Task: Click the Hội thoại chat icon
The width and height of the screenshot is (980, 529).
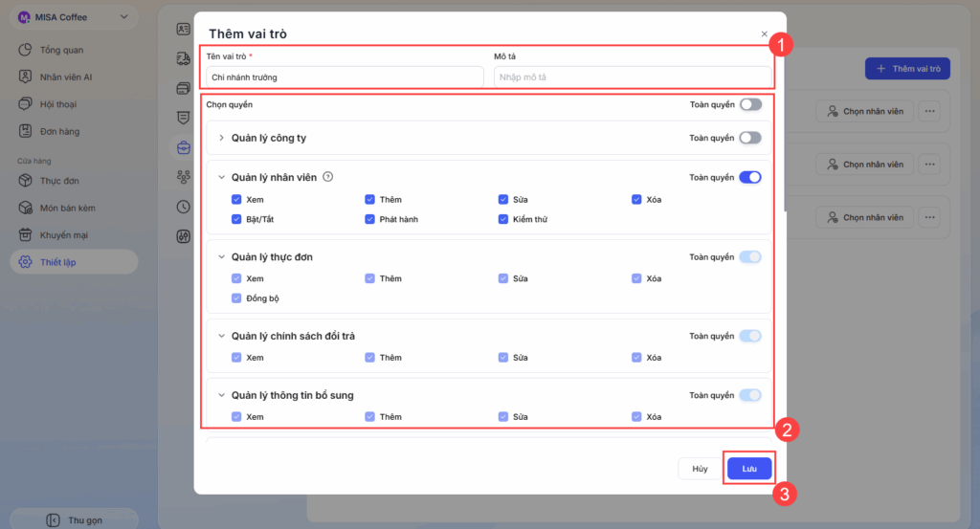Action: [26, 103]
